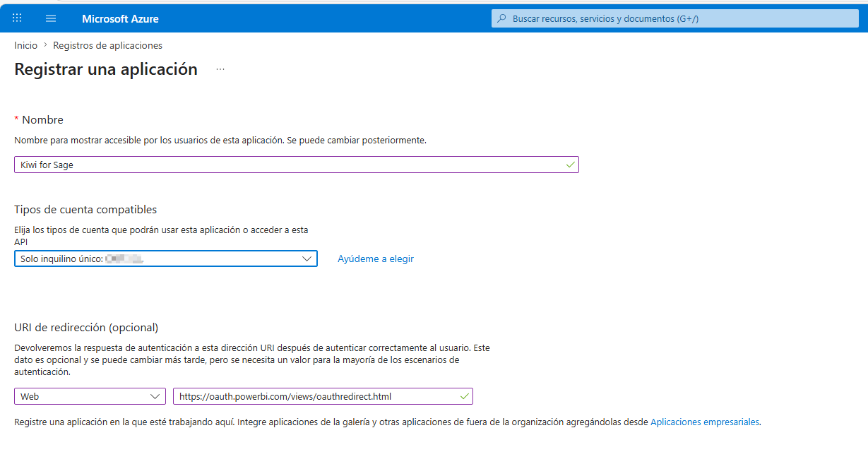Open the Web platform type dropdown
This screenshot has height=452, width=868.
[x=90, y=396]
